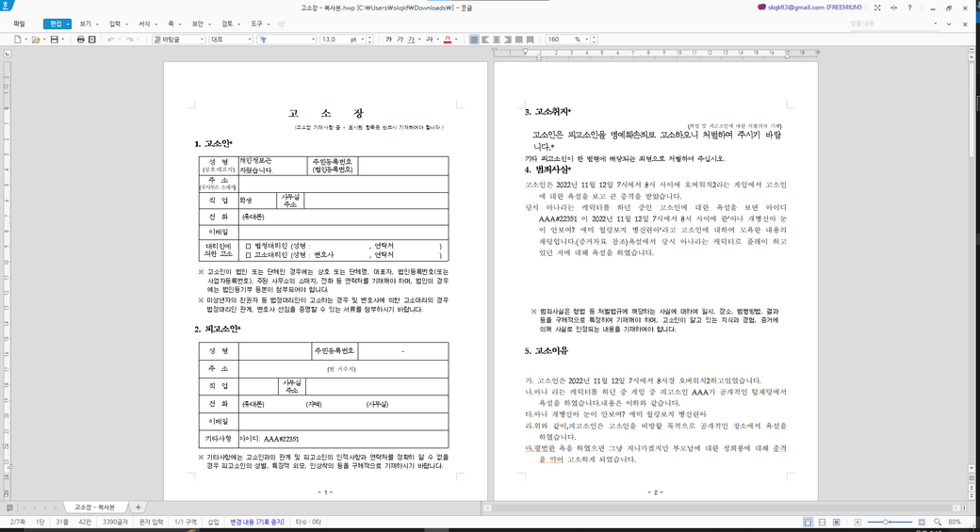Check the 고소대리인 checkbox
The width and height of the screenshot is (980, 532).
pos(248,254)
